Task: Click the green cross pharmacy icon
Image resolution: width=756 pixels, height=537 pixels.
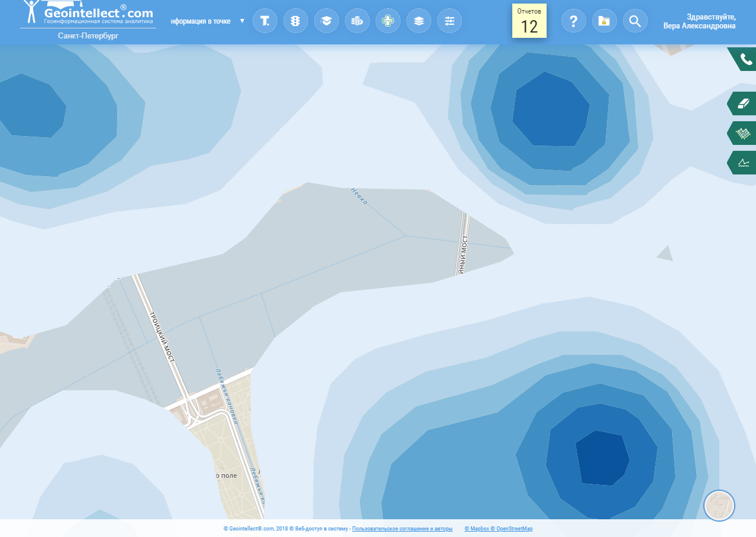Action: (388, 21)
